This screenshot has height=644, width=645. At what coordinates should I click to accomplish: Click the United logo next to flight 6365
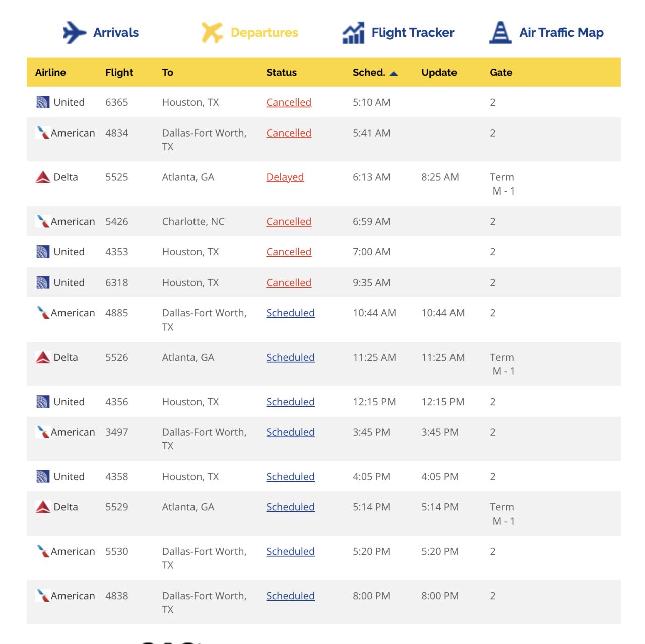pos(44,102)
